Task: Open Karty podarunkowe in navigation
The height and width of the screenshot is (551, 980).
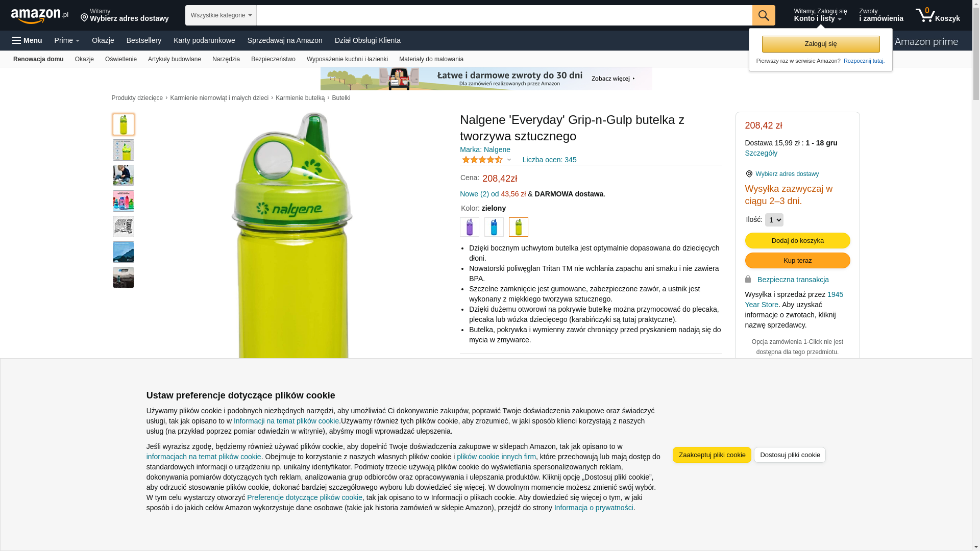Action: point(204,40)
